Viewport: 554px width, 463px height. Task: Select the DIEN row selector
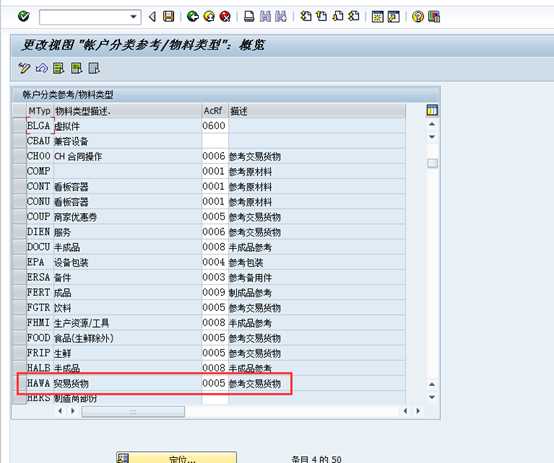[19, 232]
